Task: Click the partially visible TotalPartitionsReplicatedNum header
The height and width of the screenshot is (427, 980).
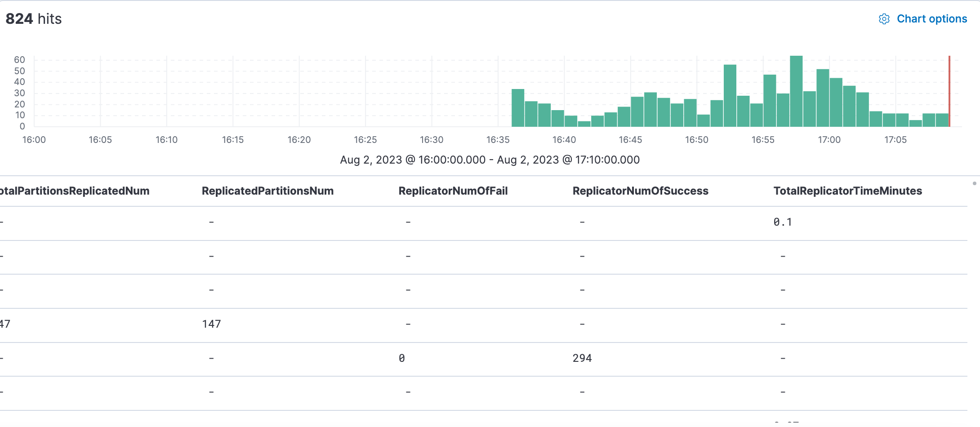Action: (74, 191)
